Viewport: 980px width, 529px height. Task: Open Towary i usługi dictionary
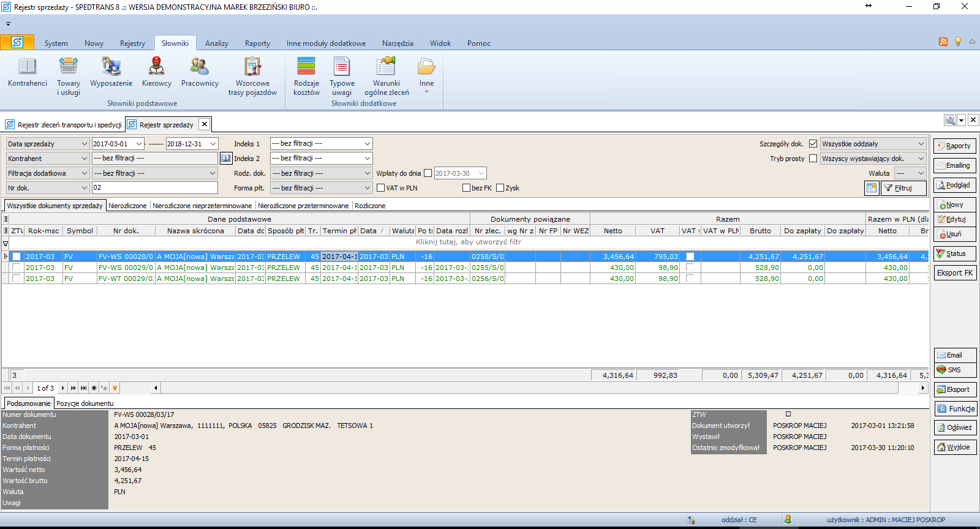tap(69, 77)
